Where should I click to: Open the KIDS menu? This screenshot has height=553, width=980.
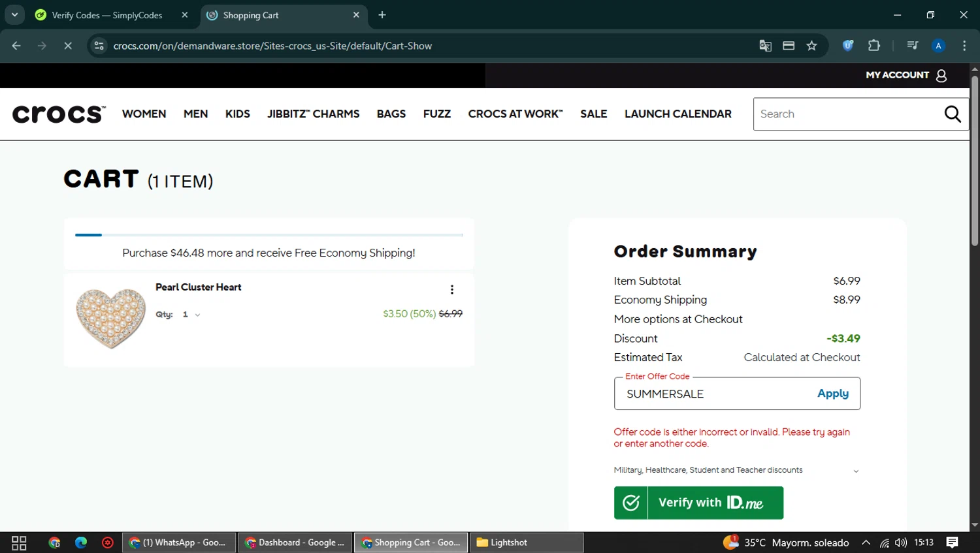[x=238, y=114]
